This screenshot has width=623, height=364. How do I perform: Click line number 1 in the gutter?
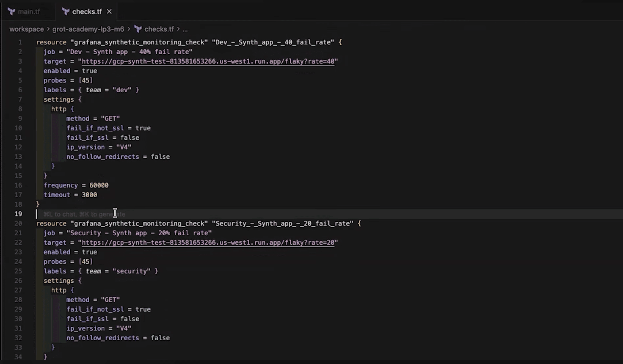coord(20,42)
